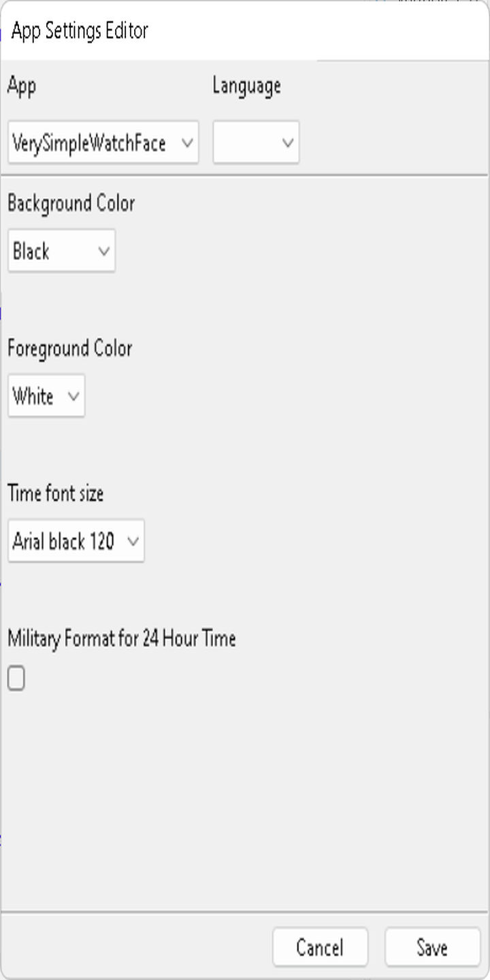This screenshot has height=980, width=490.
Task: Open the Foreground Color dropdown set to White
Action: point(46,395)
